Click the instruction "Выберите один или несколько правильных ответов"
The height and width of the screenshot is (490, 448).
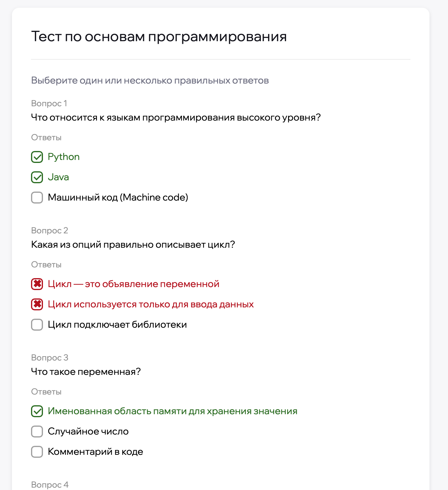pyautogui.click(x=150, y=80)
